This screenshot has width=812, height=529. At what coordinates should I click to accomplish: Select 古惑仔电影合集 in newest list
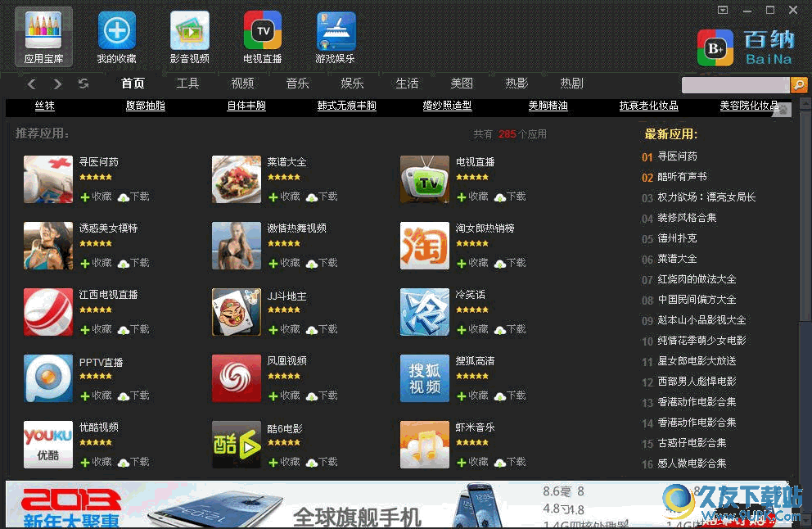click(692, 443)
